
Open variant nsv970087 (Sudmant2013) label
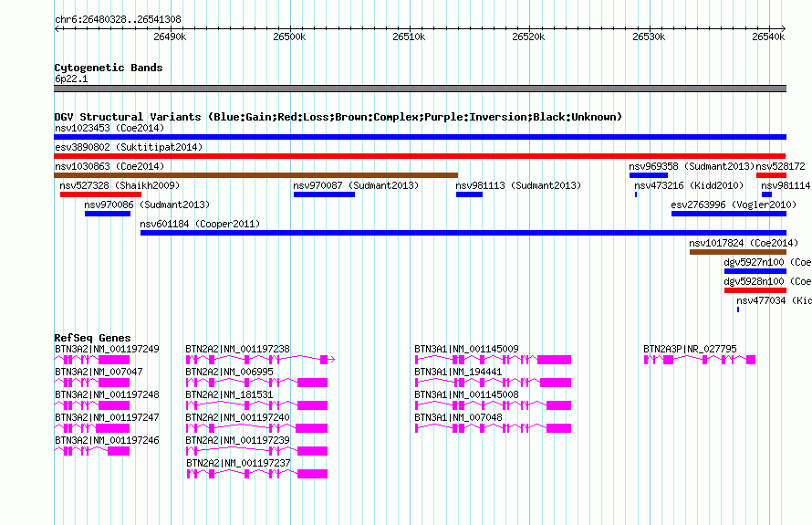356,185
